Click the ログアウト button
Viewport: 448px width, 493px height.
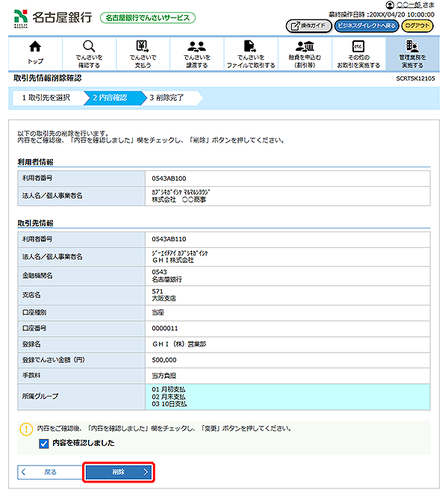click(417, 25)
